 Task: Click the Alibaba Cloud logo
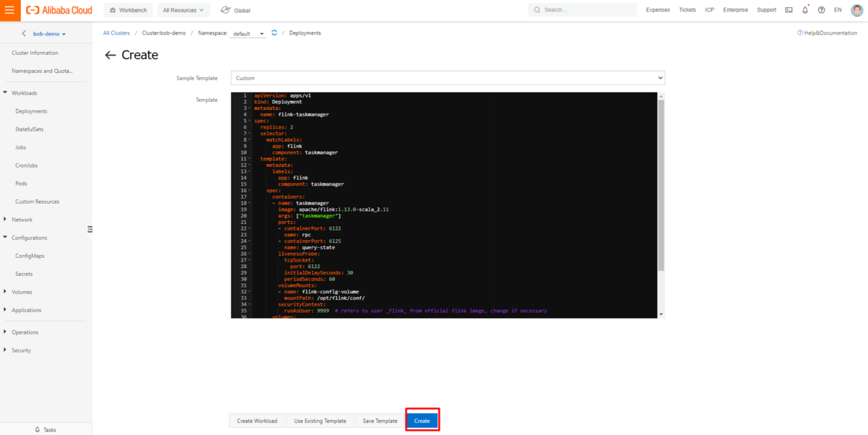coord(59,10)
